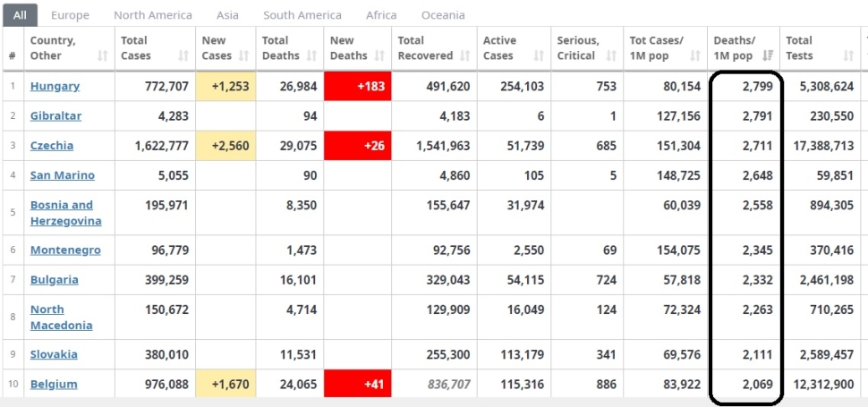Image resolution: width=868 pixels, height=407 pixels.
Task: Sort by Total Cases sort arrows
Action: pos(183,55)
